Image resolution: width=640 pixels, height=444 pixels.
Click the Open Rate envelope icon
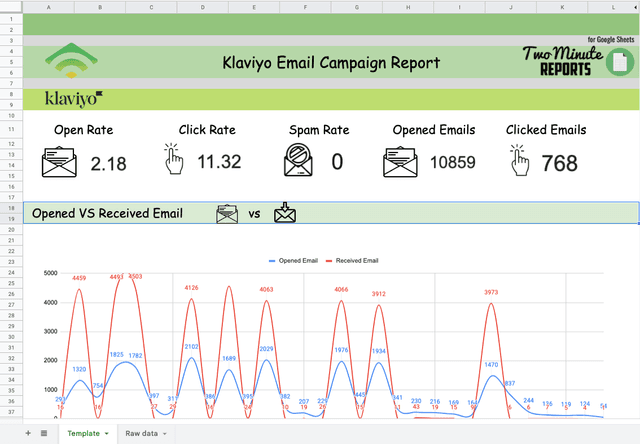(59, 162)
